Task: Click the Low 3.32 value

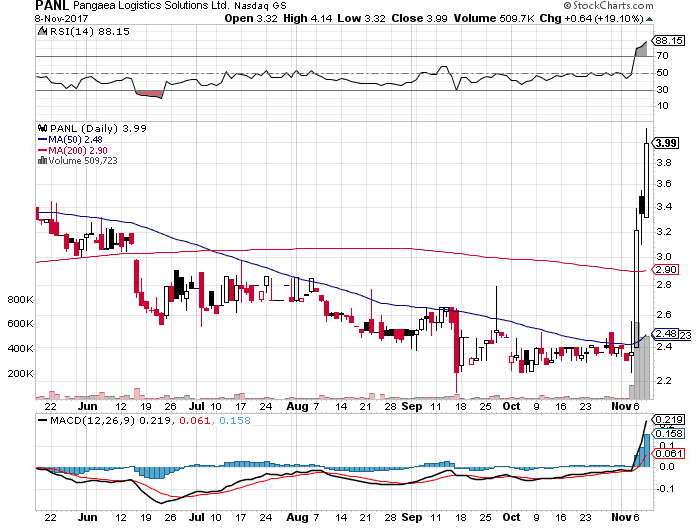Action: coord(361,18)
